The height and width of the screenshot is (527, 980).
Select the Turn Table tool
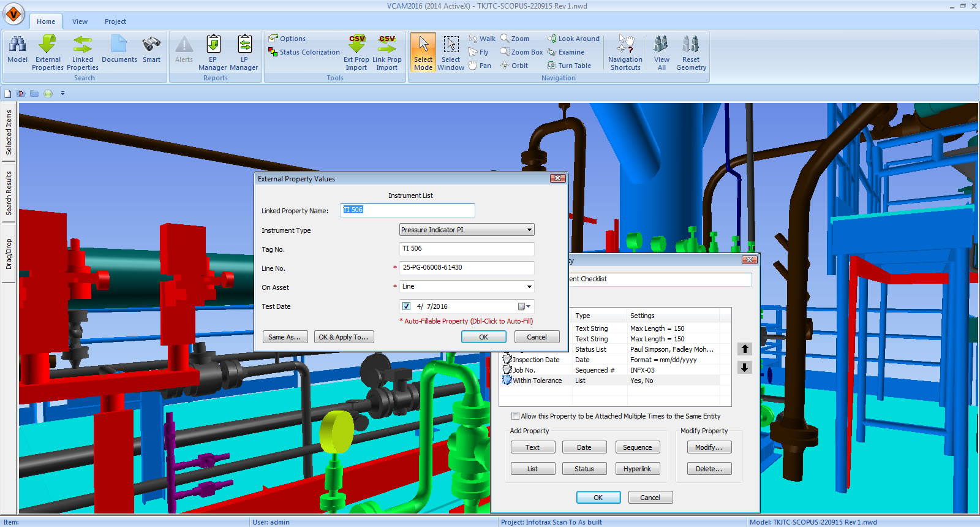click(569, 66)
